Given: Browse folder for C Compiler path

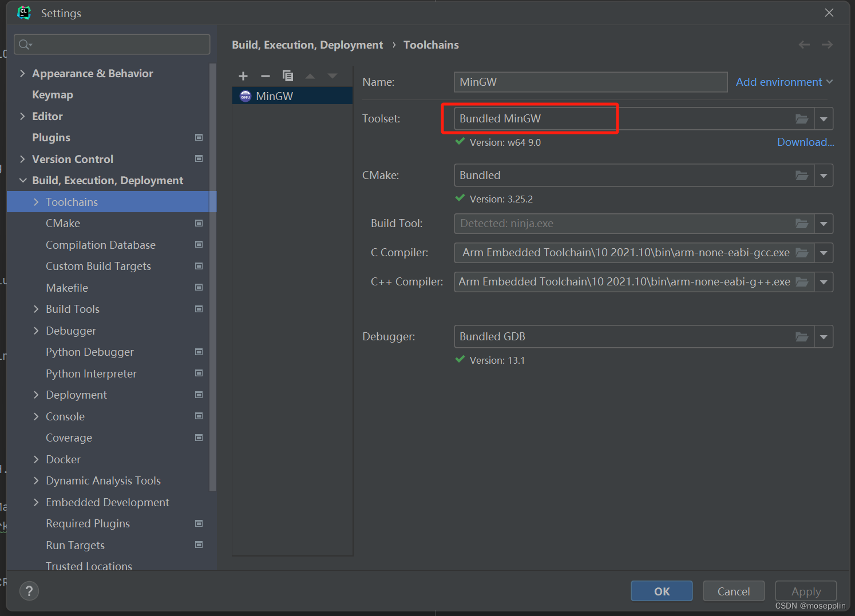Looking at the screenshot, I should 802,253.
